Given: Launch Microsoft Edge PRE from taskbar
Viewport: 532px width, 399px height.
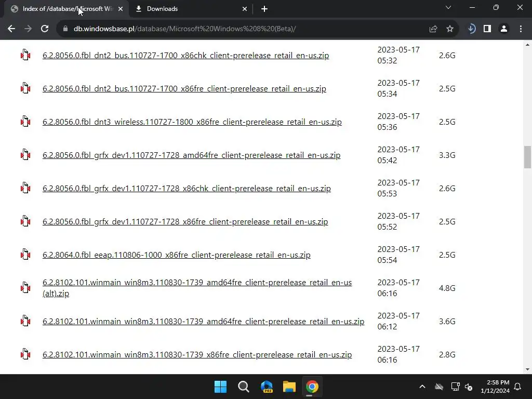Looking at the screenshot, I should pos(267,387).
